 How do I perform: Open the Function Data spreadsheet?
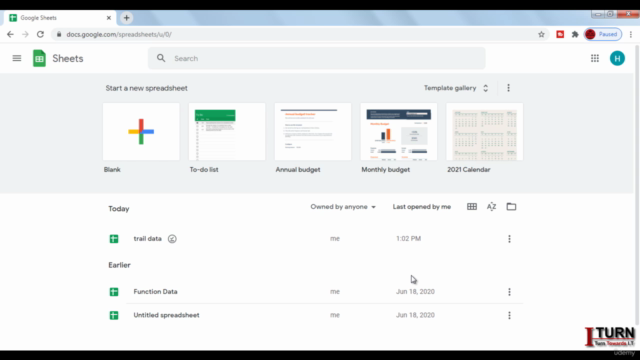click(x=155, y=291)
